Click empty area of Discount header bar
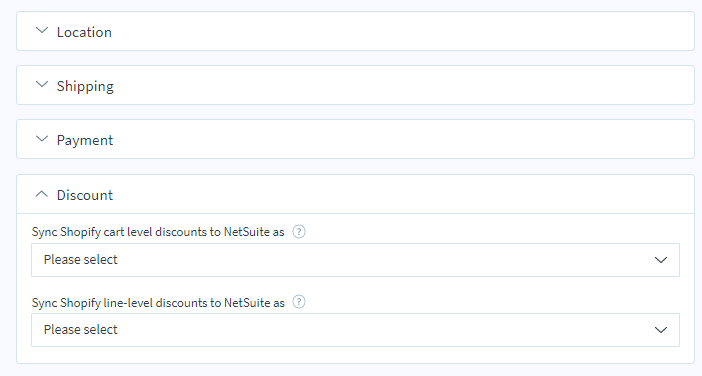 (403, 194)
